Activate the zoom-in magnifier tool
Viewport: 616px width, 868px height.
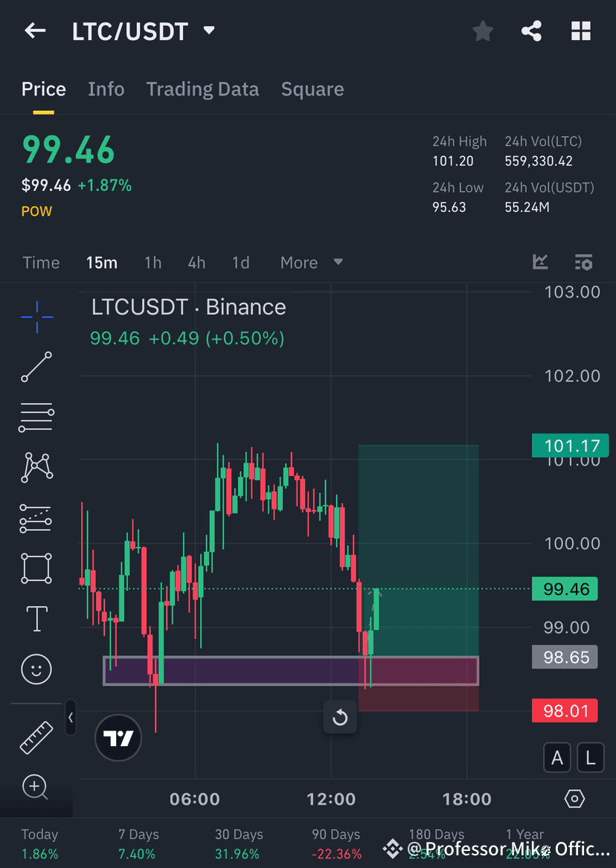pos(35,787)
